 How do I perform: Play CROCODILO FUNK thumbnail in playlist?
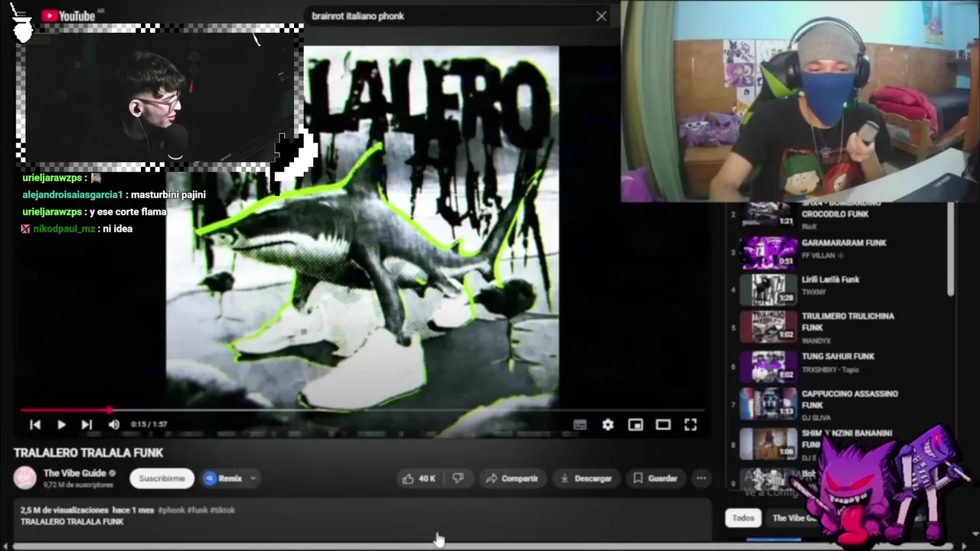point(769,214)
